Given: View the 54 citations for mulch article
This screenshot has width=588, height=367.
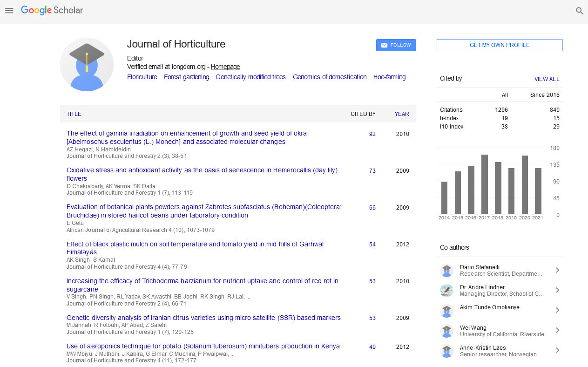Looking at the screenshot, I should [x=372, y=245].
